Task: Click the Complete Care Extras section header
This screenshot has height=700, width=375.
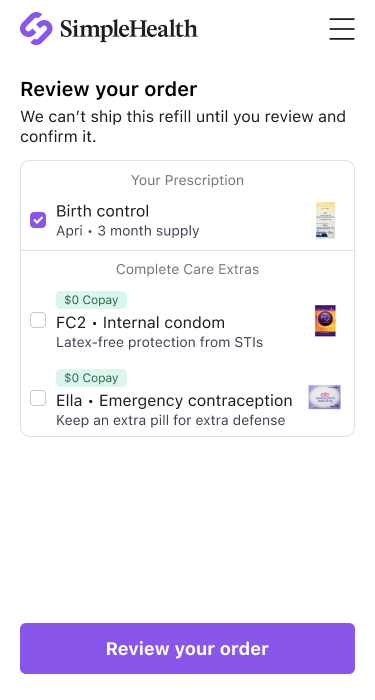Action: click(188, 270)
